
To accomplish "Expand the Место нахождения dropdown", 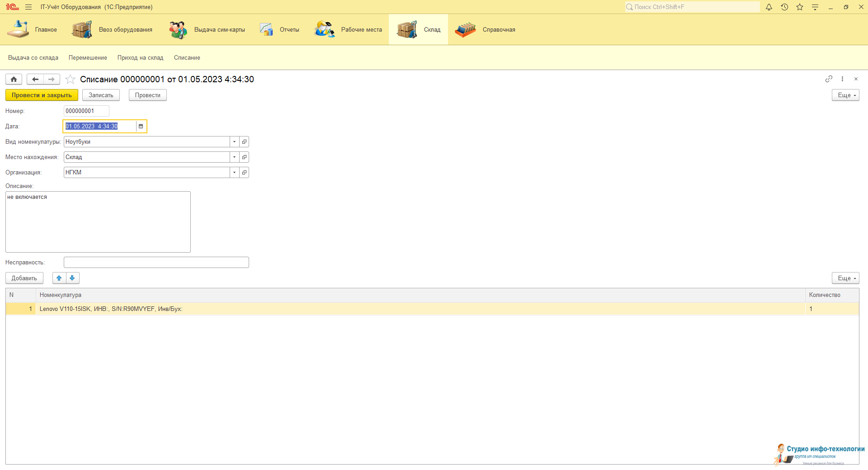I will pos(234,157).
